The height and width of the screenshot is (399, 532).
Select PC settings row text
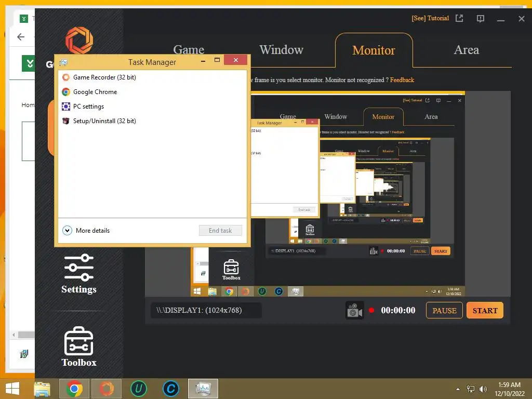point(88,107)
